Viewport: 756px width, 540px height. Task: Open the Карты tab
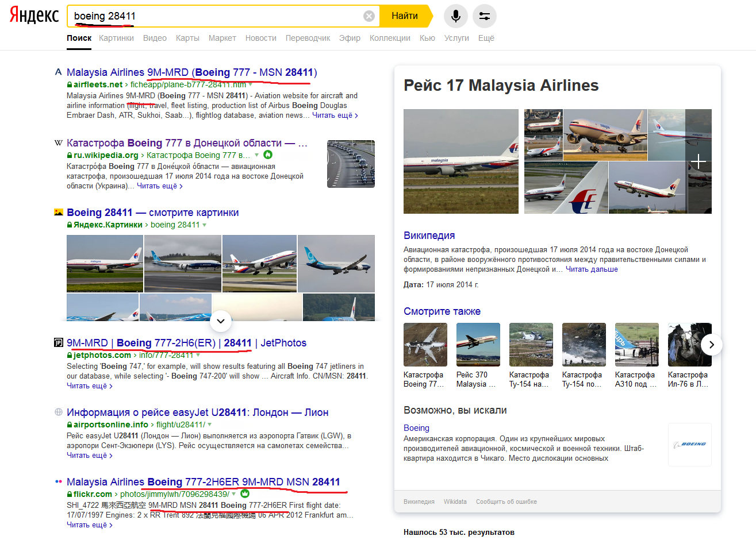[x=187, y=38]
